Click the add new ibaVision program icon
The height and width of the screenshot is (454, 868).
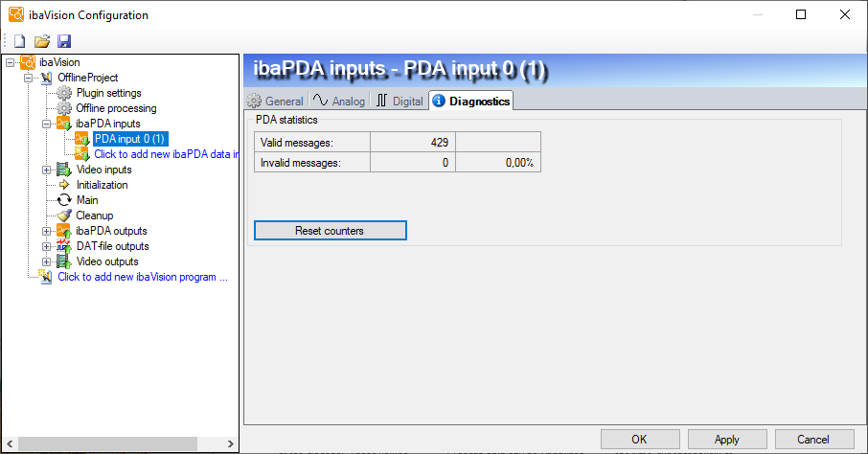45,277
